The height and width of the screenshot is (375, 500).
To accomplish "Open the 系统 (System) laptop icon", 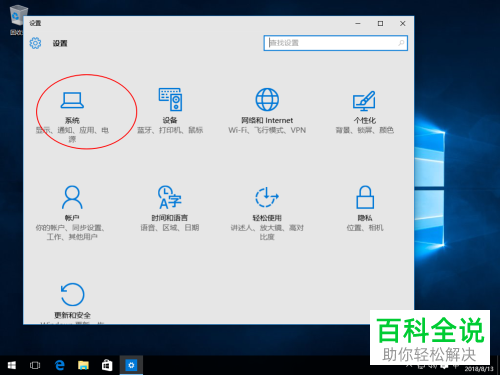I will tap(72, 100).
